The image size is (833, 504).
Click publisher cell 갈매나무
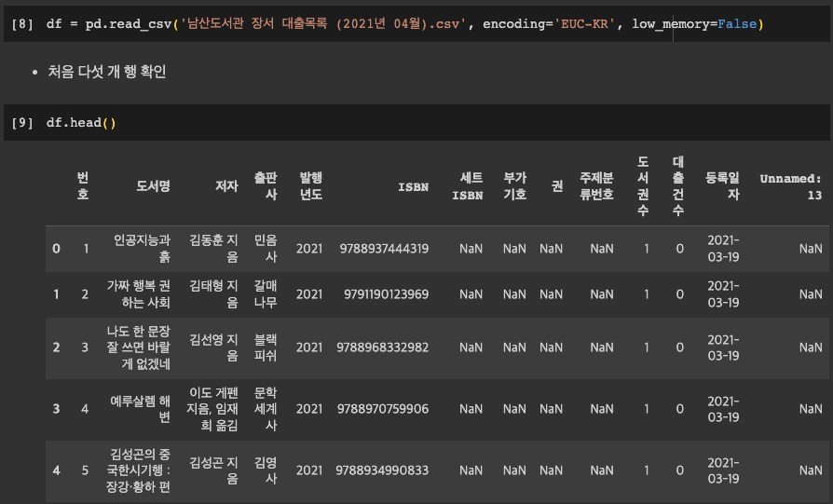[266, 294]
